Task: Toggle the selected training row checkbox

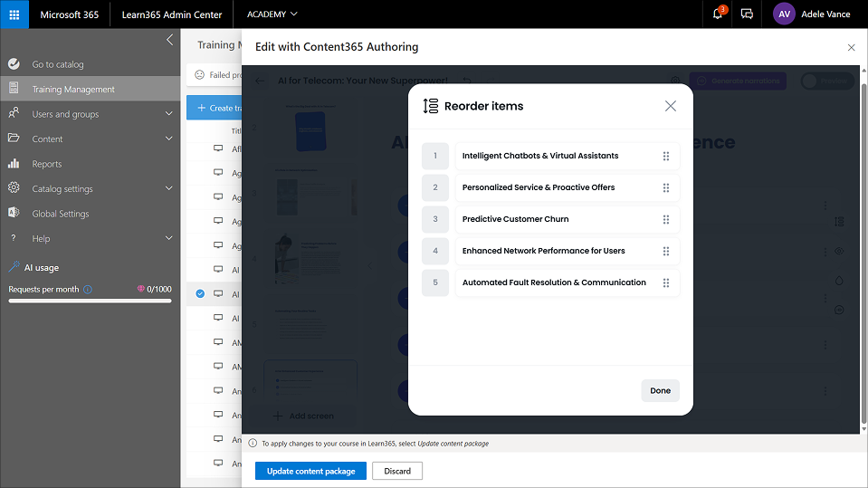Action: point(200,293)
